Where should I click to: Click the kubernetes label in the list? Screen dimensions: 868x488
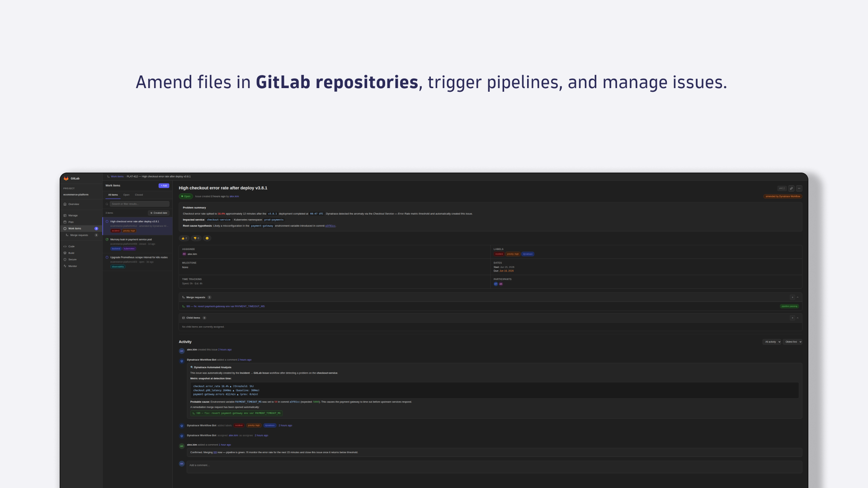(x=129, y=249)
